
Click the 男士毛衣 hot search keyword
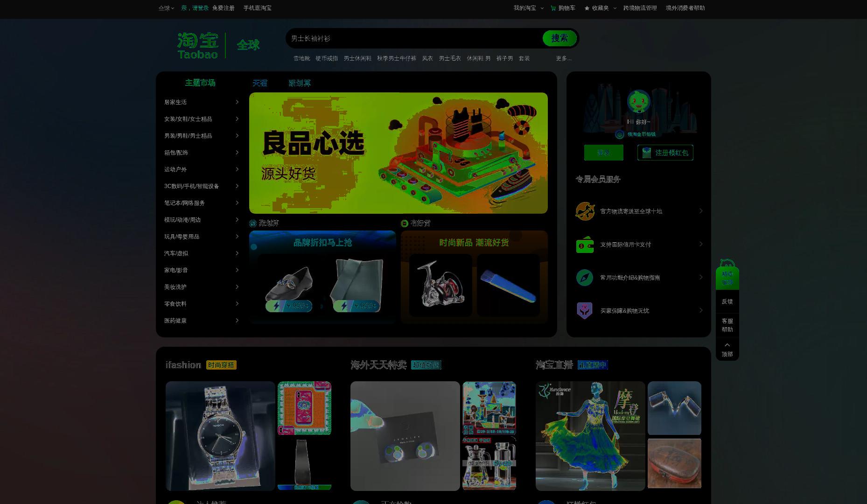[x=450, y=58]
